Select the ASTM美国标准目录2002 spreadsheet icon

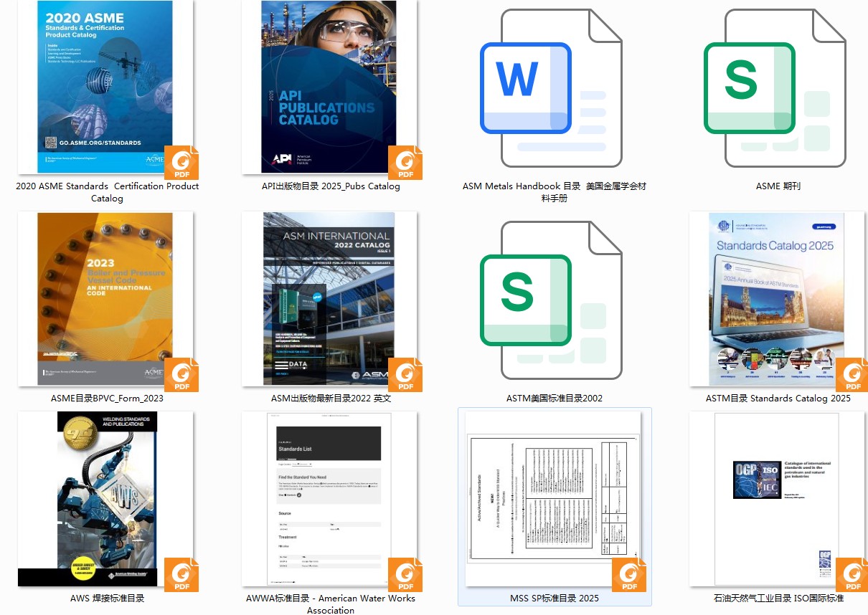coord(551,300)
